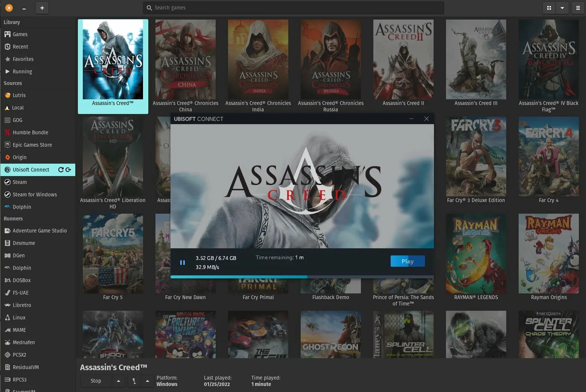This screenshot has height=392, width=586.
Task: Pause the download in Ubisoft Connect
Action: click(183, 263)
